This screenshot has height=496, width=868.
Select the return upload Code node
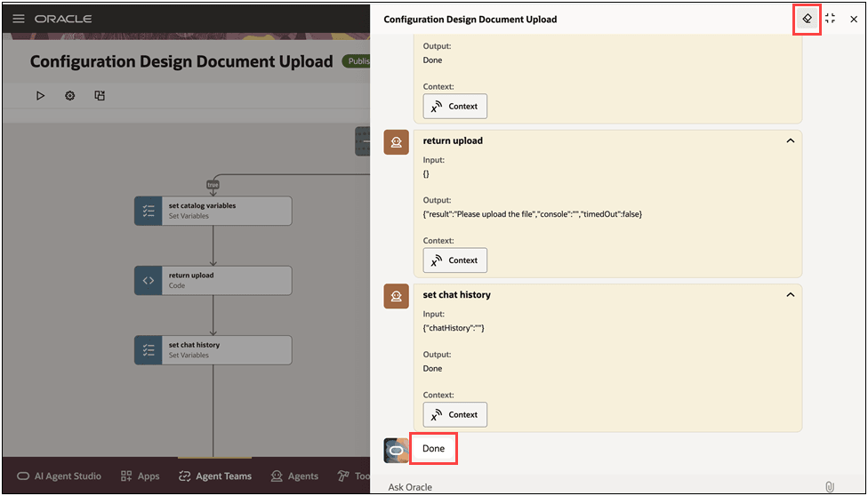213,281
